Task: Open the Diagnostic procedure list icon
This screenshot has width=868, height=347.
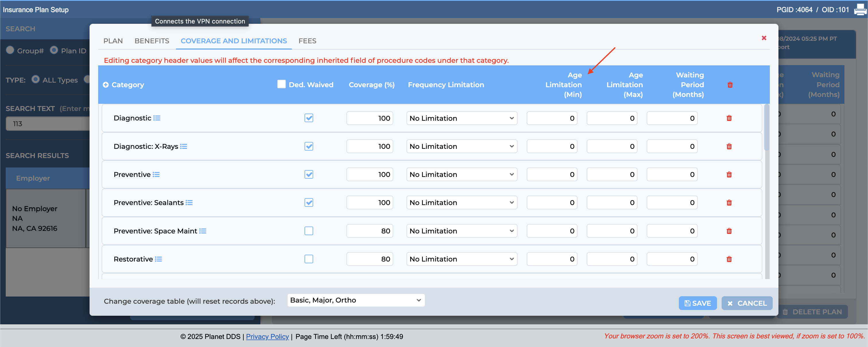Action: coord(157,118)
